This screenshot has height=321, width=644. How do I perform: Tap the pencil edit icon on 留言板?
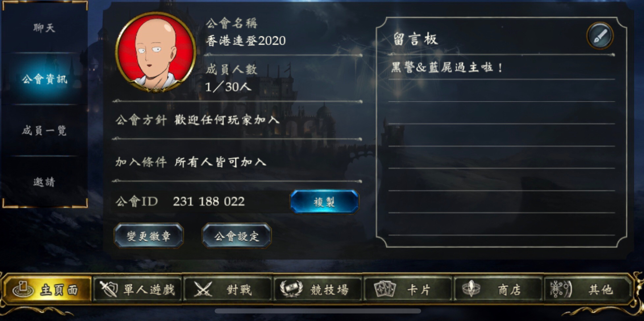600,36
